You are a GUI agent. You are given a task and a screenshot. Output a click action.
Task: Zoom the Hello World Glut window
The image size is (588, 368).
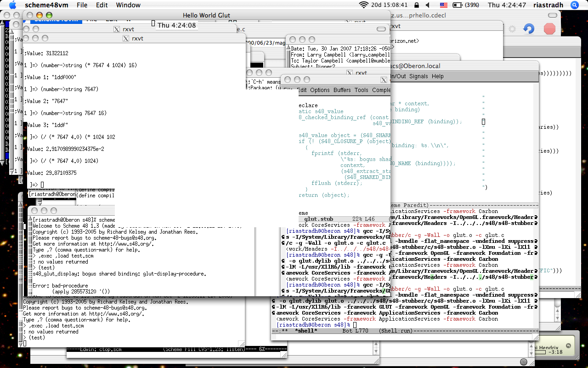(49, 16)
